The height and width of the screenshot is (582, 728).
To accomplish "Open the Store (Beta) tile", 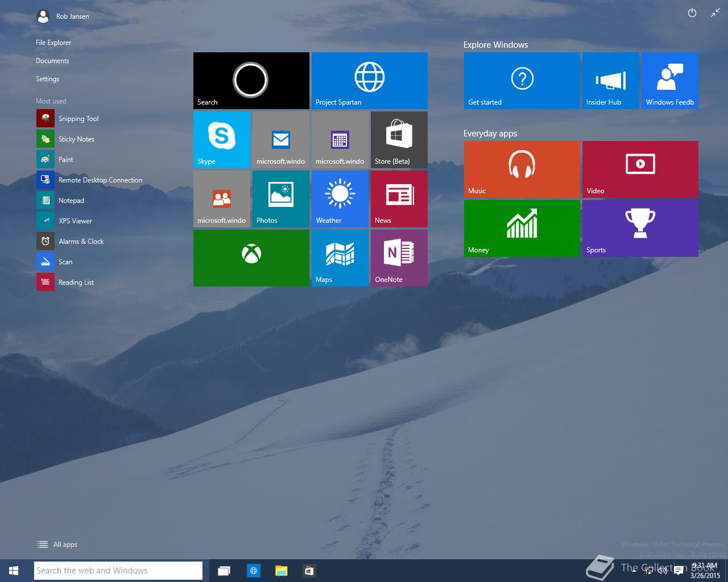I will 399,140.
